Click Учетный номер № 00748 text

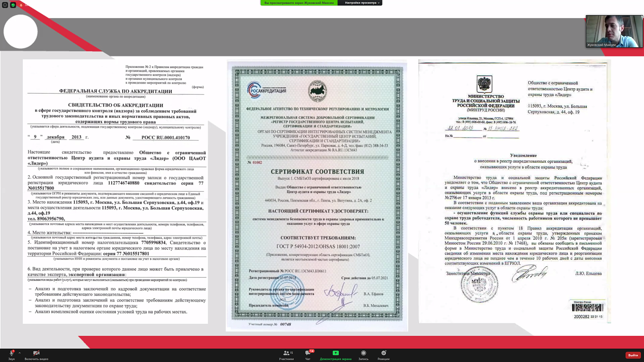pyautogui.click(x=270, y=324)
